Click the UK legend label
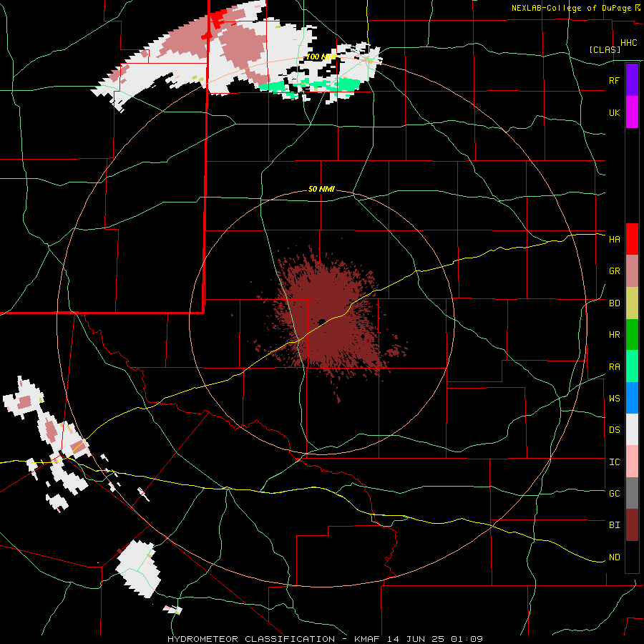Screen dimensions: 644x644 click(x=614, y=112)
